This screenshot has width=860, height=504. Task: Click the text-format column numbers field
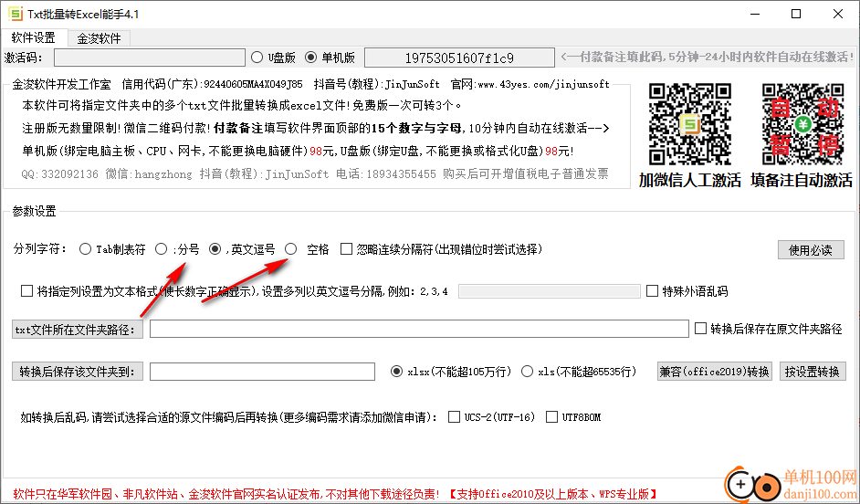[549, 291]
